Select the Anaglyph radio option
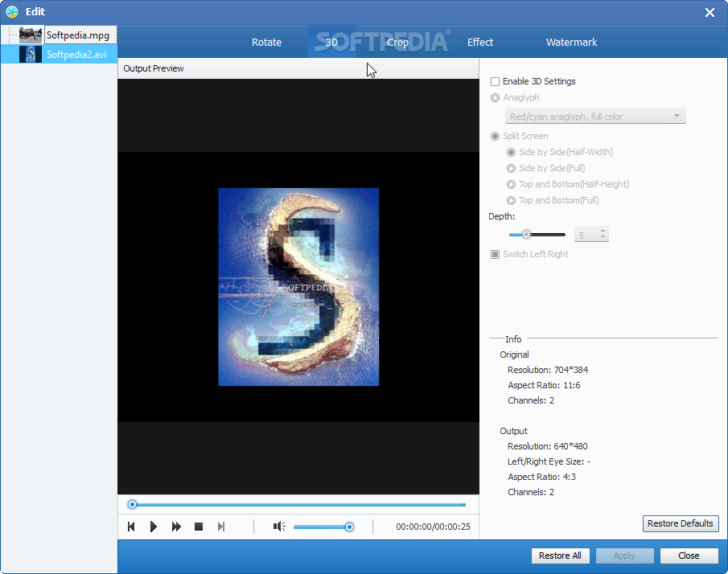This screenshot has width=728, height=574. [495, 97]
